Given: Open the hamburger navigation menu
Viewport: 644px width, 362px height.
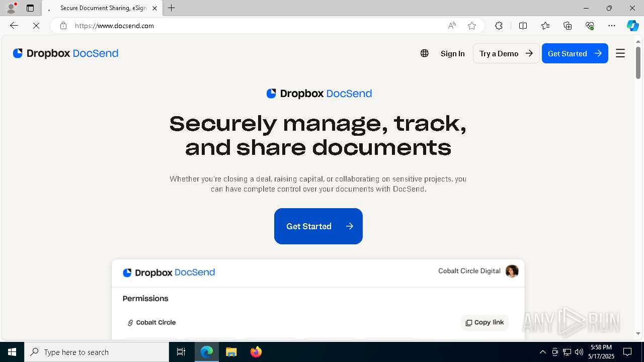Looking at the screenshot, I should pyautogui.click(x=620, y=53).
